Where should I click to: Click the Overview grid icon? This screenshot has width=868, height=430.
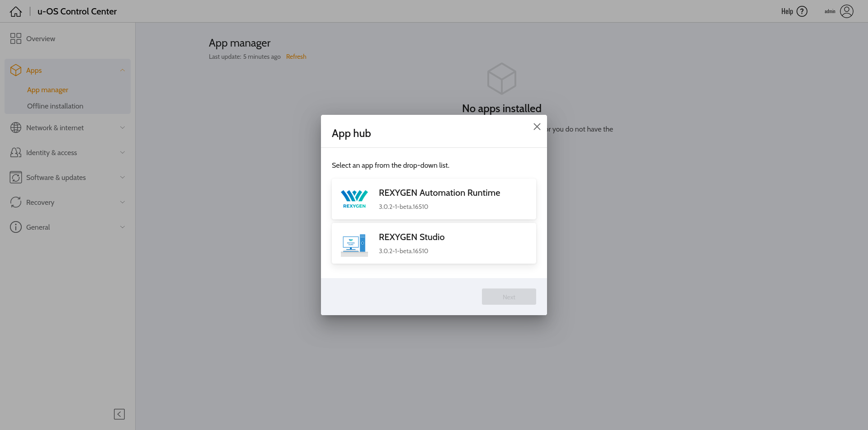point(16,38)
